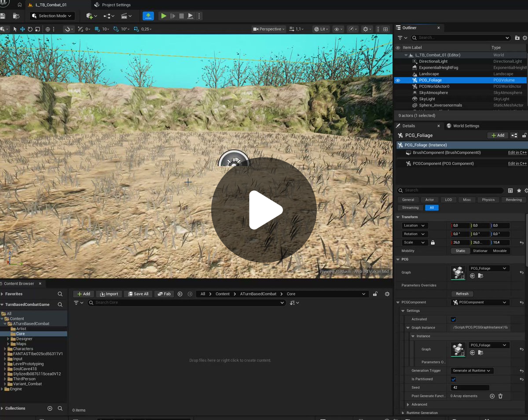The image size is (528, 420).
Task: Open the Selection Mode dropdown
Action: pyautogui.click(x=52, y=16)
